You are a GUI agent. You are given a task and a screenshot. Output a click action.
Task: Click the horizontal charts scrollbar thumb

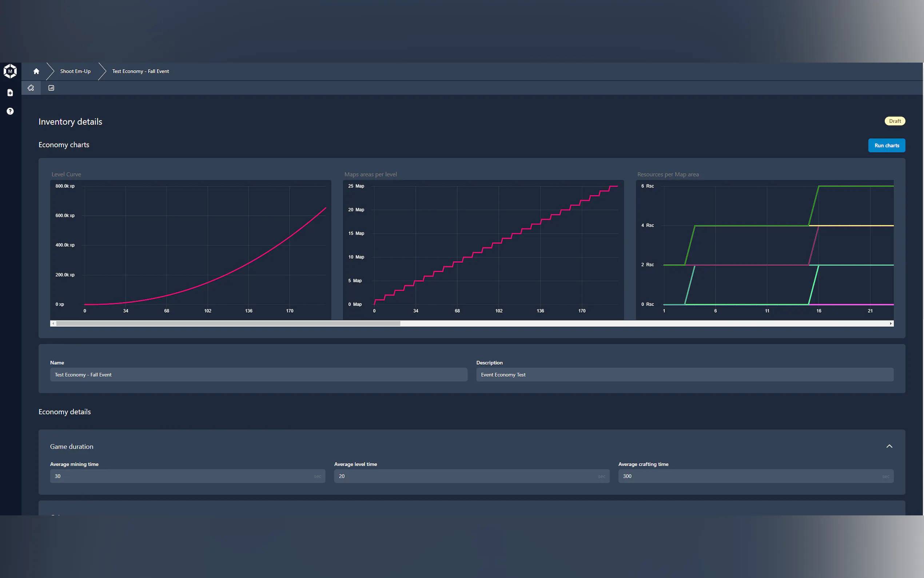228,324
